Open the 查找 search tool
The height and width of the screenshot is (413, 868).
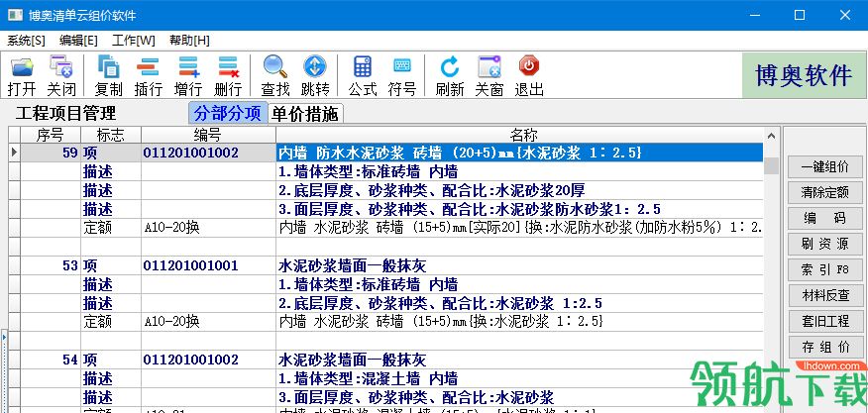275,76
